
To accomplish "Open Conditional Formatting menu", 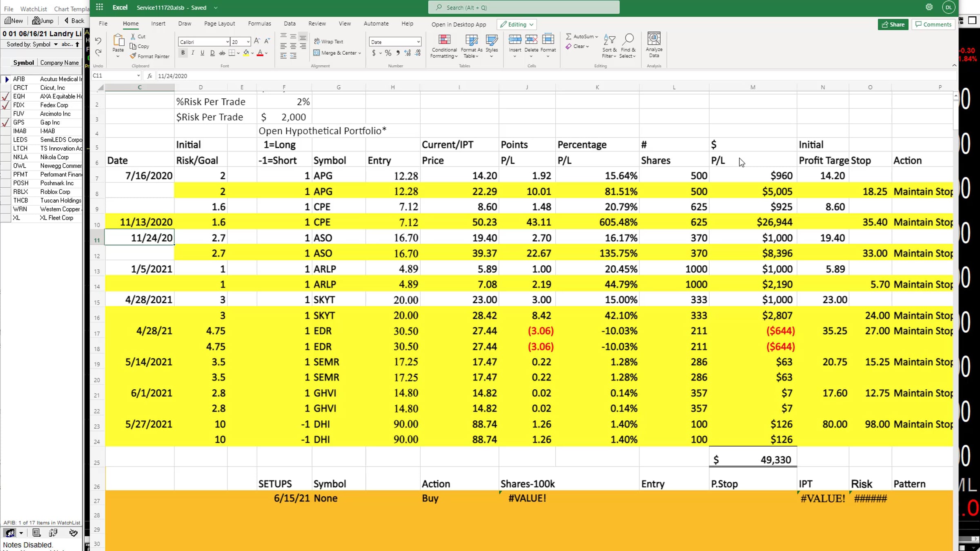I will coord(444,46).
